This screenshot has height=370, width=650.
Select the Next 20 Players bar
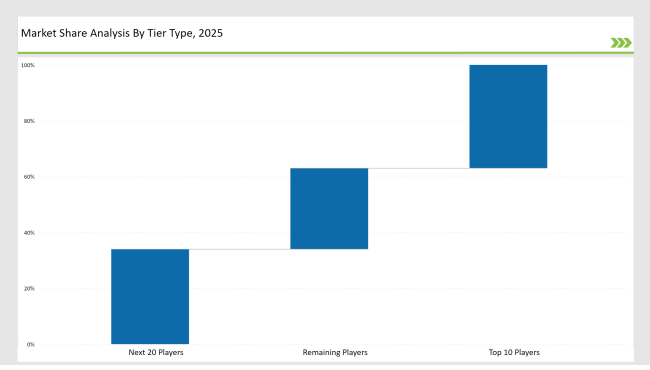[150, 296]
